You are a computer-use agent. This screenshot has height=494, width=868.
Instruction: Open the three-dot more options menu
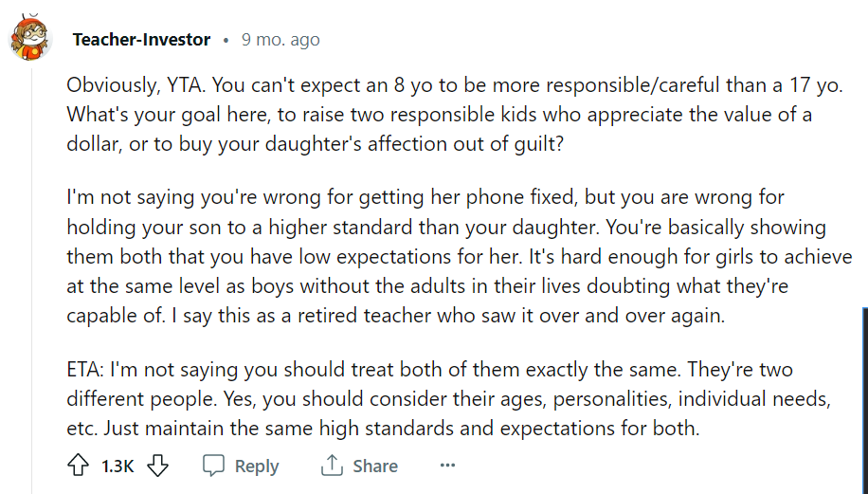click(447, 466)
